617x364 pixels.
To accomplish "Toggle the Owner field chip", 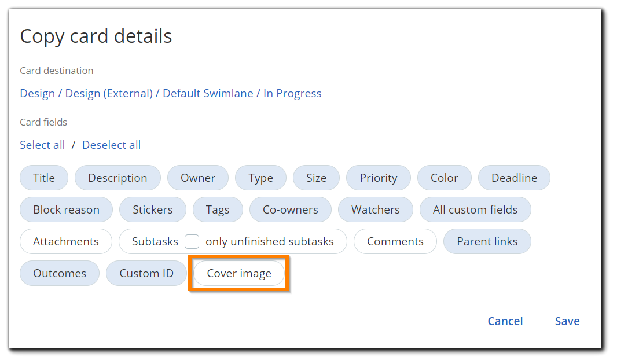I will [x=198, y=178].
